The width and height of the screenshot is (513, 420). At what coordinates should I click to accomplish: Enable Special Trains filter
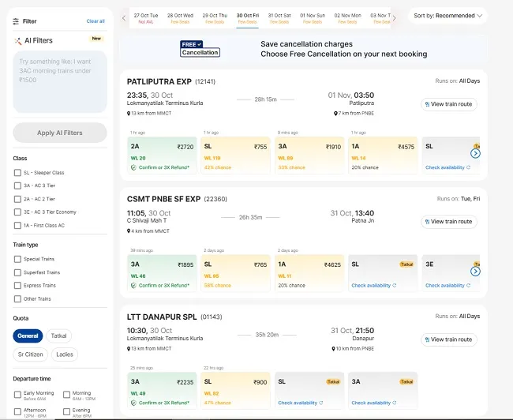point(17,259)
